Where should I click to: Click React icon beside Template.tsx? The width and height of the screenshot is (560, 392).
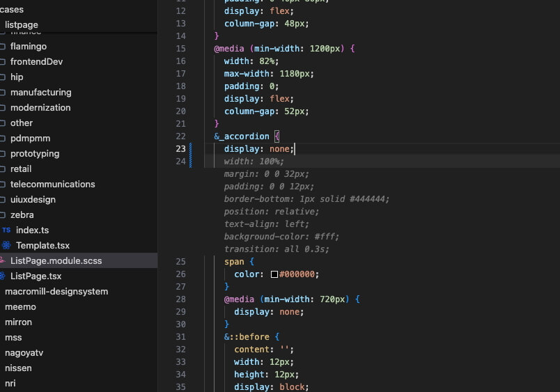pyautogui.click(x=6, y=246)
